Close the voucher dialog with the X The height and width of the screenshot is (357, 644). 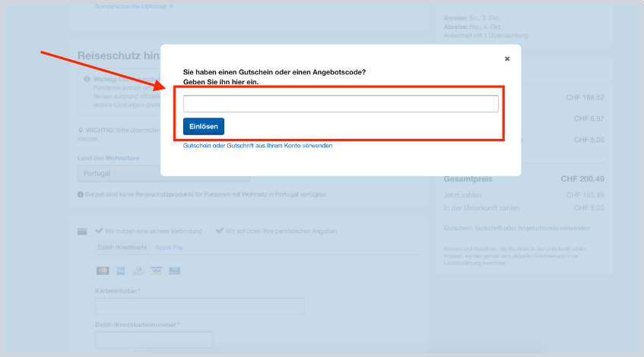(x=507, y=58)
